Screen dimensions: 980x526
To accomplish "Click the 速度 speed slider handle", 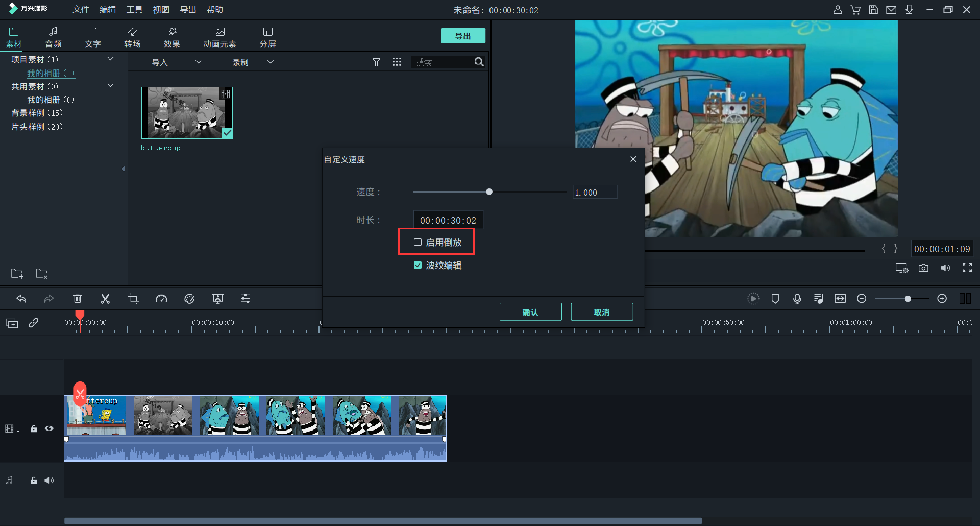I will point(489,192).
